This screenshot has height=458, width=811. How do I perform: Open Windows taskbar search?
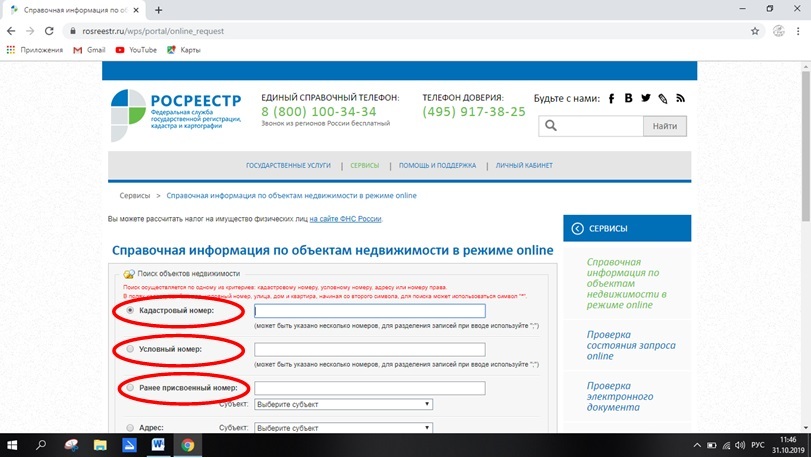point(41,445)
